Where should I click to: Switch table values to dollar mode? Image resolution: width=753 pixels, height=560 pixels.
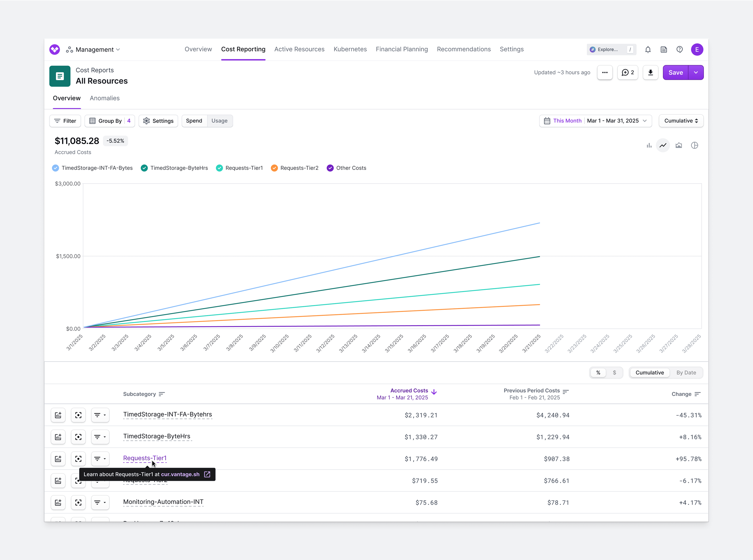click(x=614, y=373)
